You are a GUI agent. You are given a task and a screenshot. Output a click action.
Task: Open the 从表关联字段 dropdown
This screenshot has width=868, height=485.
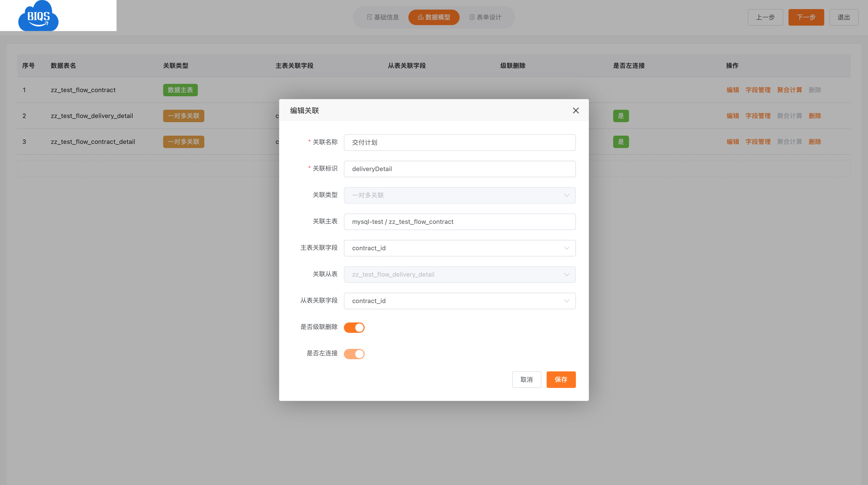(x=460, y=301)
